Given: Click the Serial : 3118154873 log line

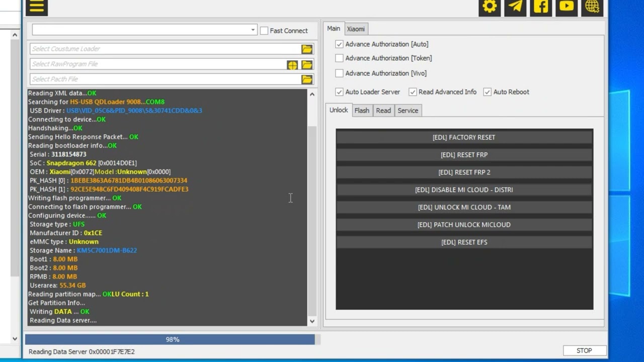Looking at the screenshot, I should point(58,154).
